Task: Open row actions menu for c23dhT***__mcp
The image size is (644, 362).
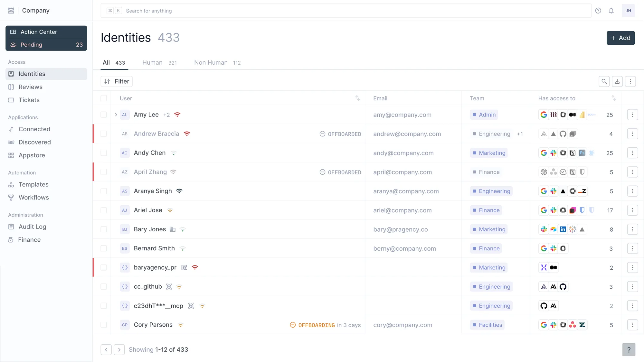Action: pyautogui.click(x=632, y=306)
